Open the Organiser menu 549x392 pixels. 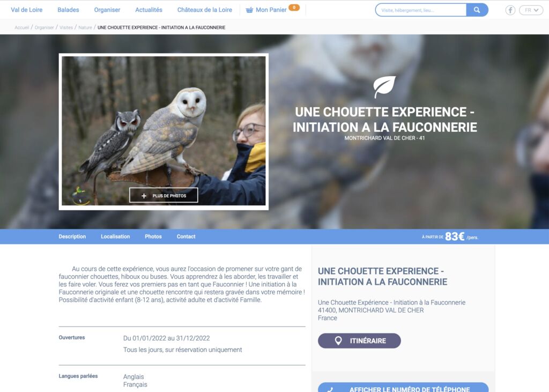click(107, 10)
